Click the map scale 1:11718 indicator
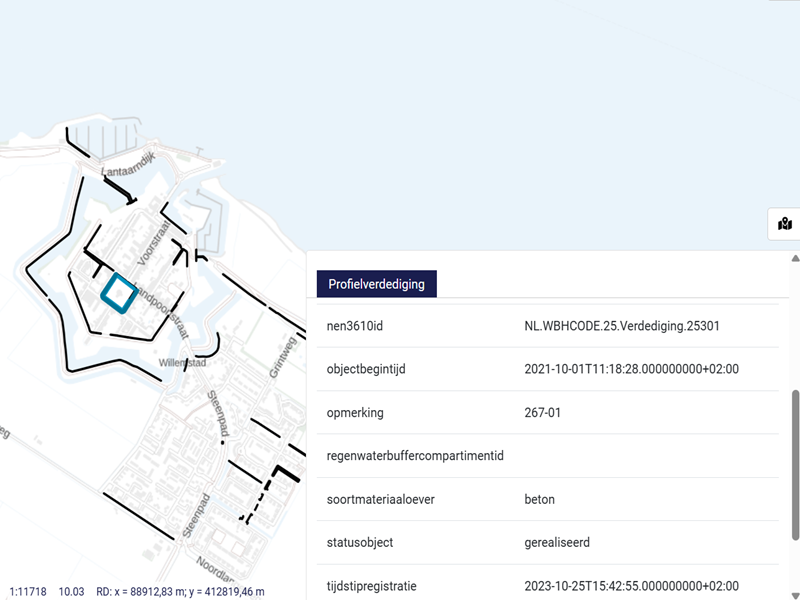Image resolution: width=800 pixels, height=600 pixels. pos(30,591)
